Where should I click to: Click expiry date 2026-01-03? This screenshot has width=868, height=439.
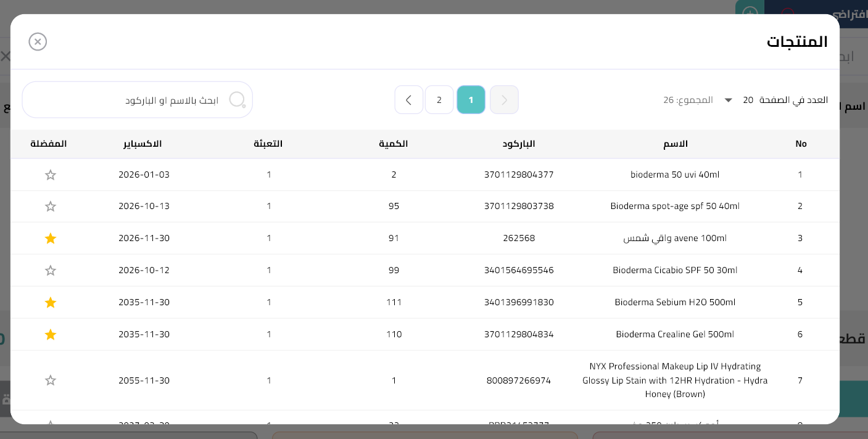[144, 174]
